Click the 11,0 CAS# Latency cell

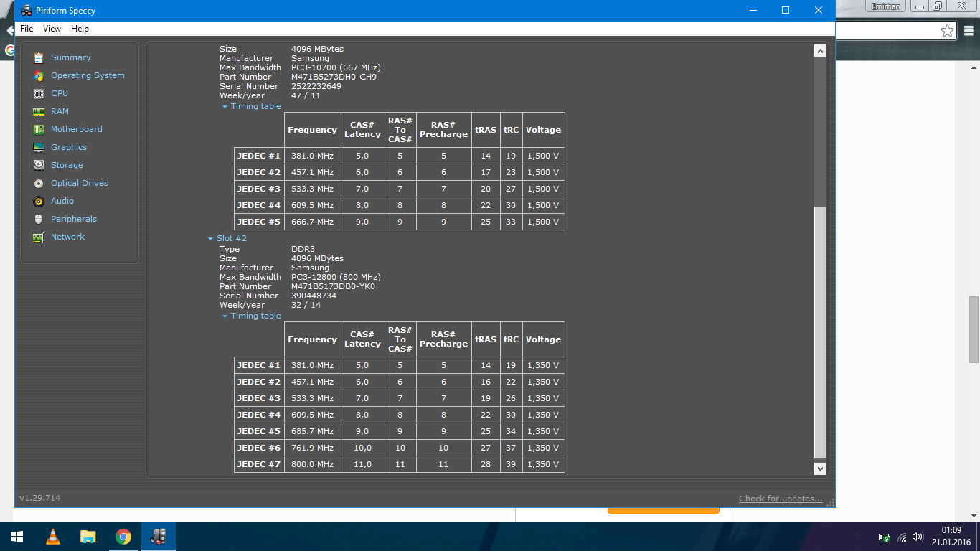362,464
